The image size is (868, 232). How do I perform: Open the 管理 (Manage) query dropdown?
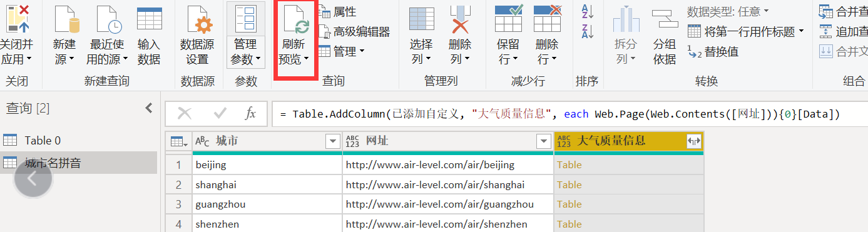pos(342,51)
